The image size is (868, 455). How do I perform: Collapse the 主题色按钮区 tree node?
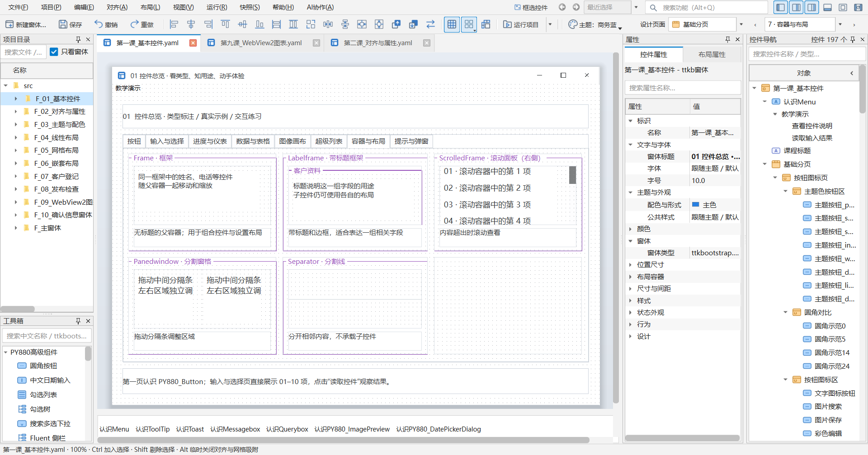click(x=785, y=192)
